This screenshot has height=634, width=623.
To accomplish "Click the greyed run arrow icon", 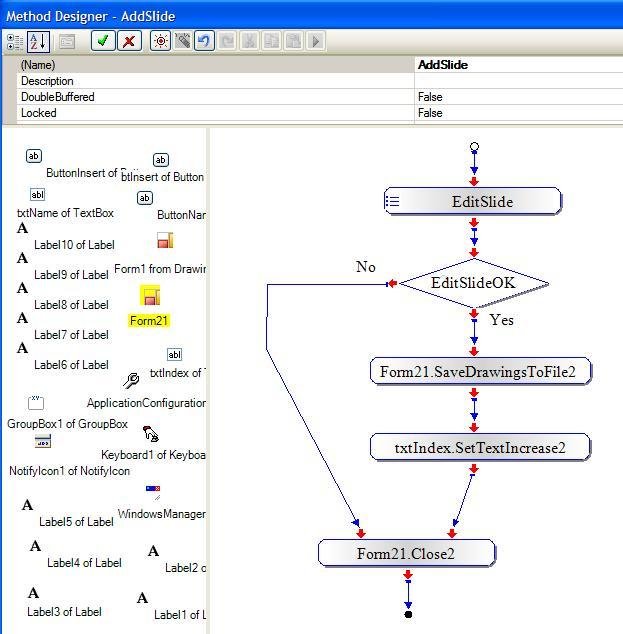I will tap(316, 41).
